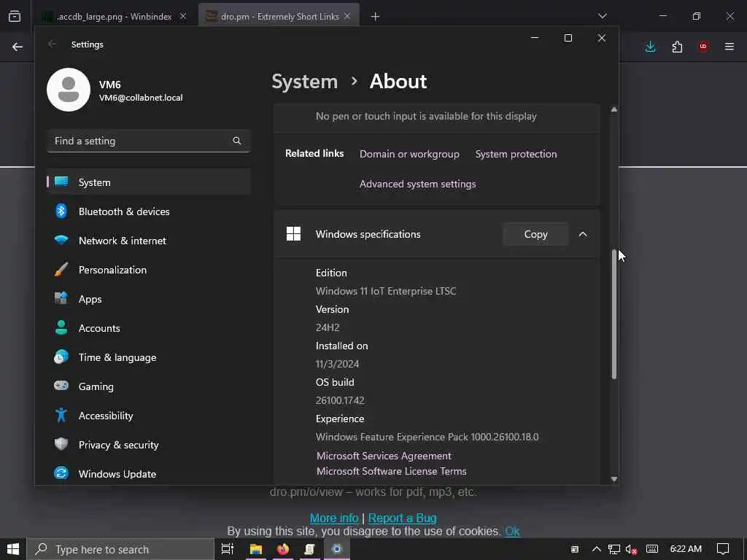This screenshot has width=747, height=560.
Task: Select Accounts in the sidebar
Action: tap(149, 328)
